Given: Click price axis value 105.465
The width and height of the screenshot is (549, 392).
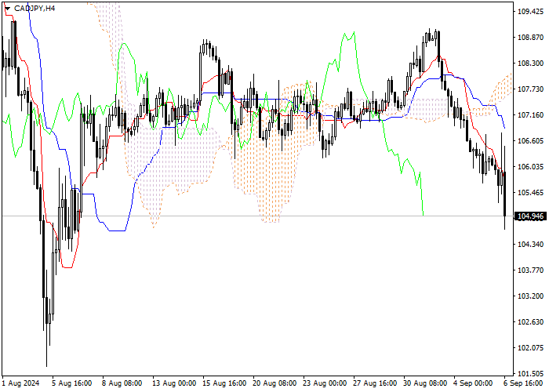Looking at the screenshot, I should (x=530, y=193).
